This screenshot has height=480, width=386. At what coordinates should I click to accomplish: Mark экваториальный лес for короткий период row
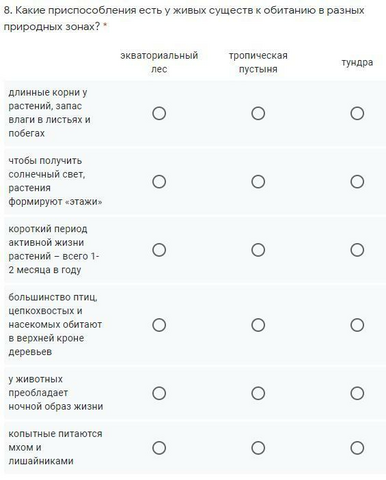click(159, 250)
